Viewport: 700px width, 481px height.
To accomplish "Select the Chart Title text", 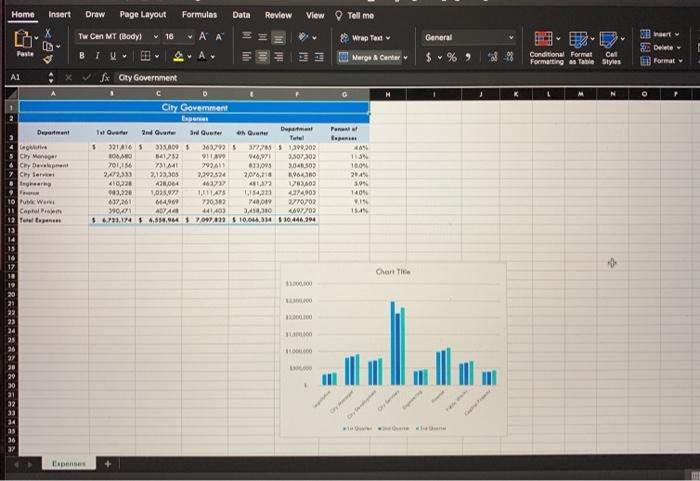I will coord(393,271).
